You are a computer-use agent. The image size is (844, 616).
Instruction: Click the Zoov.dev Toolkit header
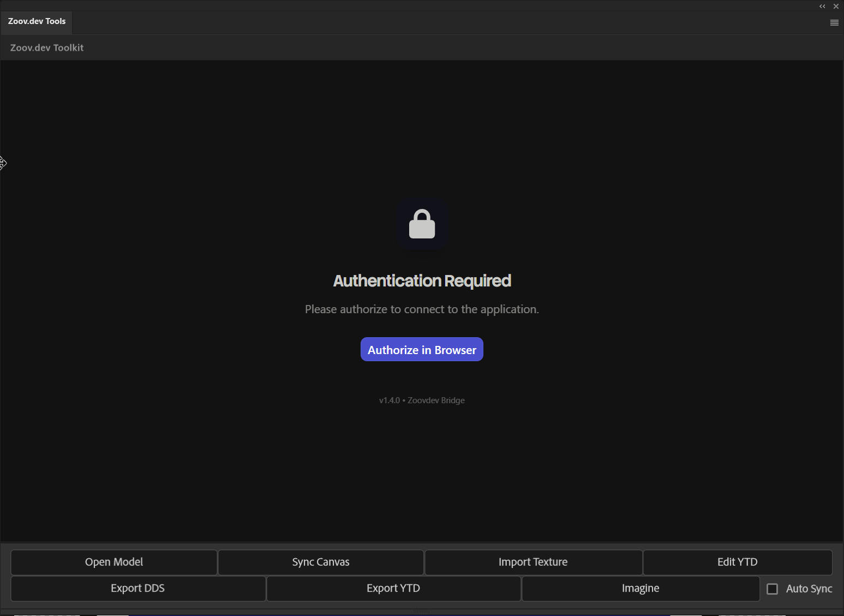coord(46,47)
